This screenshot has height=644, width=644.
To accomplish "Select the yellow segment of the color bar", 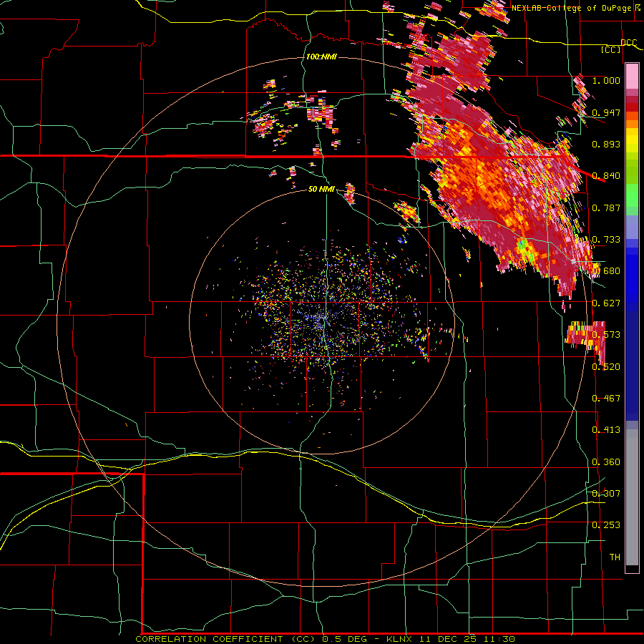I will click(x=632, y=141).
